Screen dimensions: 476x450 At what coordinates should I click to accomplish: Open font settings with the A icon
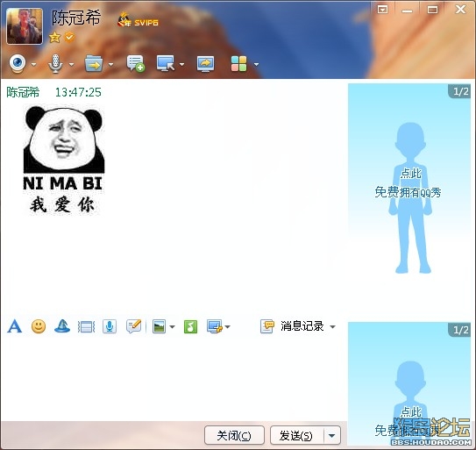[x=15, y=326]
